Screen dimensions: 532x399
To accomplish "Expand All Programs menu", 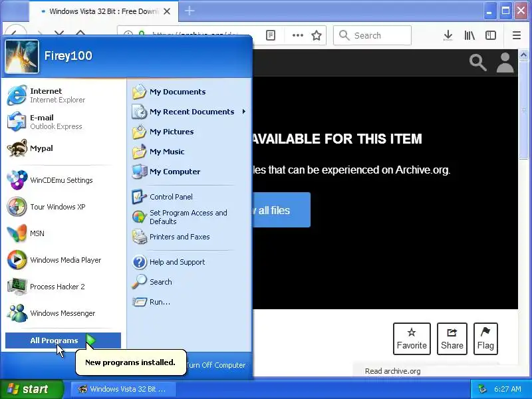I will [x=63, y=340].
